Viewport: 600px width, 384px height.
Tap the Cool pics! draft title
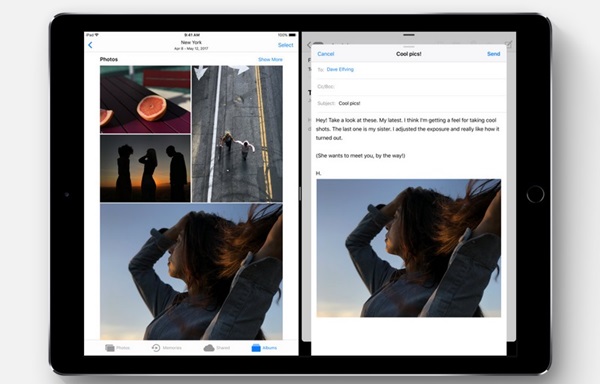coord(409,54)
